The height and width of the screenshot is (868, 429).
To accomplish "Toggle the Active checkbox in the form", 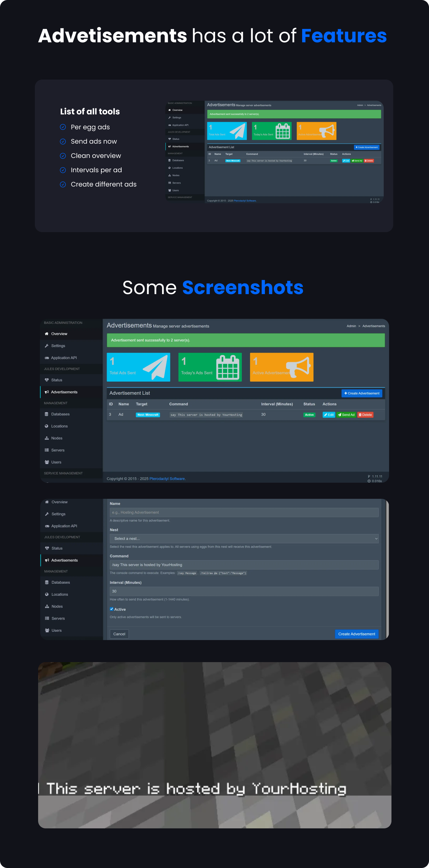I will click(111, 609).
